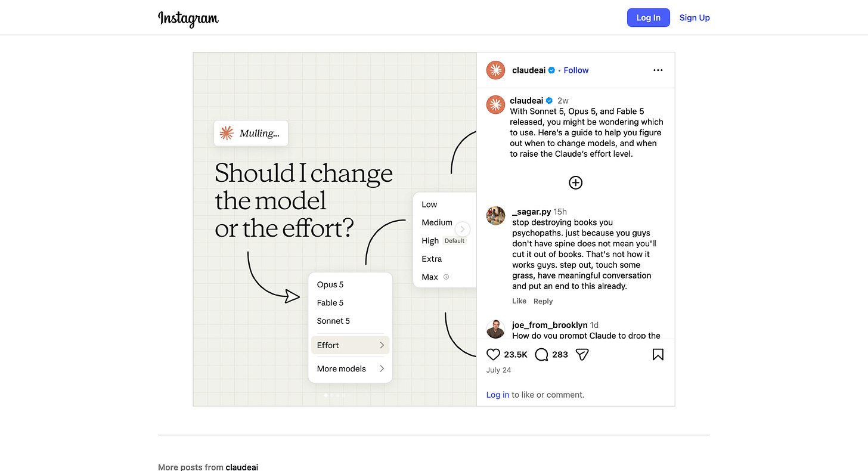The height and width of the screenshot is (471, 868).
Task: Click the 15h comment timestamp
Action: [560, 212]
